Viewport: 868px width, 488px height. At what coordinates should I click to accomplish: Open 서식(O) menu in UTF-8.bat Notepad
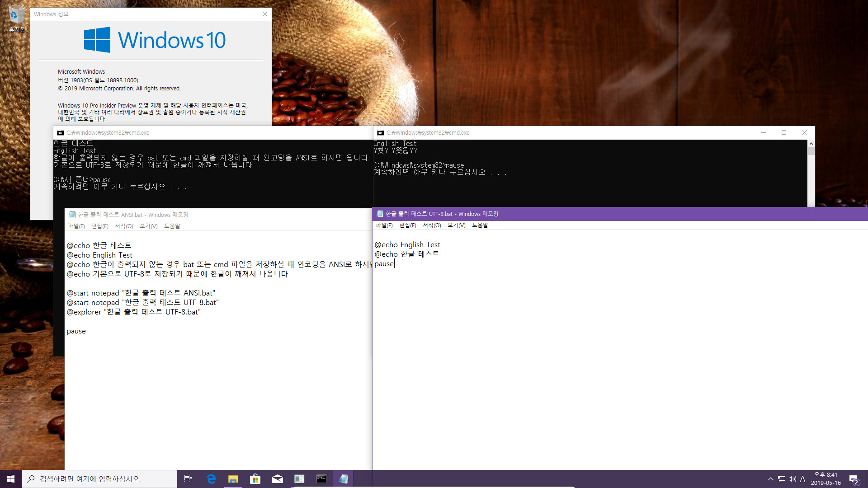pos(432,225)
